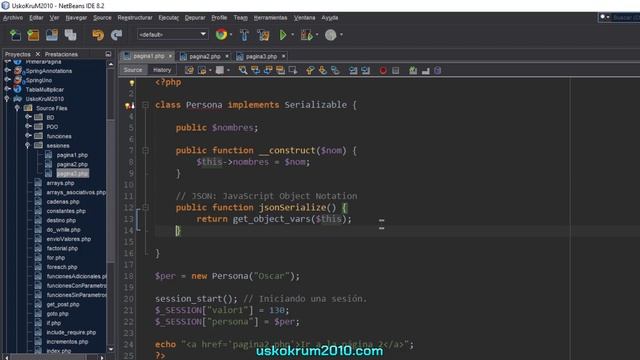This screenshot has width=640, height=360.
Task: Click the Find Selection magnifier icon in editor toolbar
Action: [243, 70]
